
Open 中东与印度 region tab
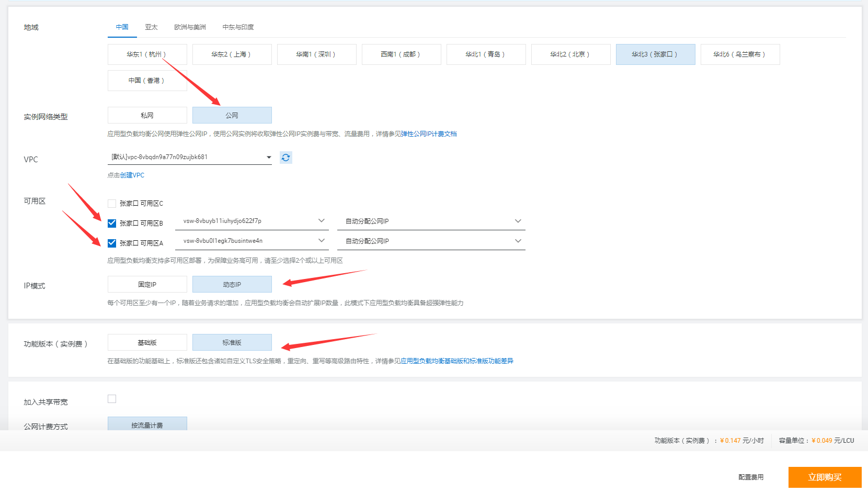point(238,27)
